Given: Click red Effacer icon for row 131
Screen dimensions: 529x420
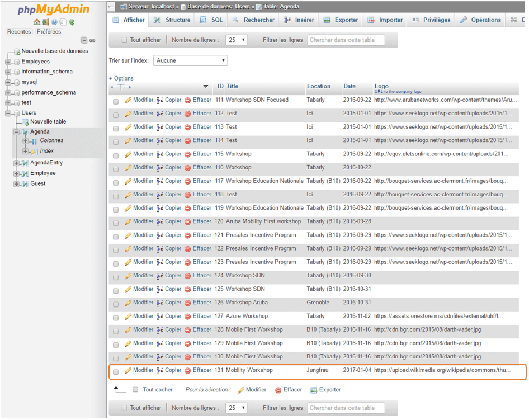Looking at the screenshot, I should pyautogui.click(x=188, y=370).
